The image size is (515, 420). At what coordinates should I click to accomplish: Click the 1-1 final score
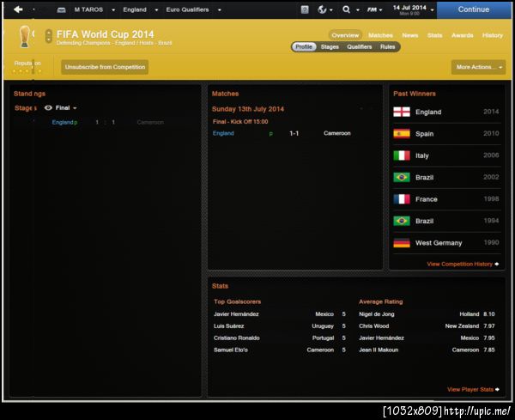pyautogui.click(x=294, y=133)
